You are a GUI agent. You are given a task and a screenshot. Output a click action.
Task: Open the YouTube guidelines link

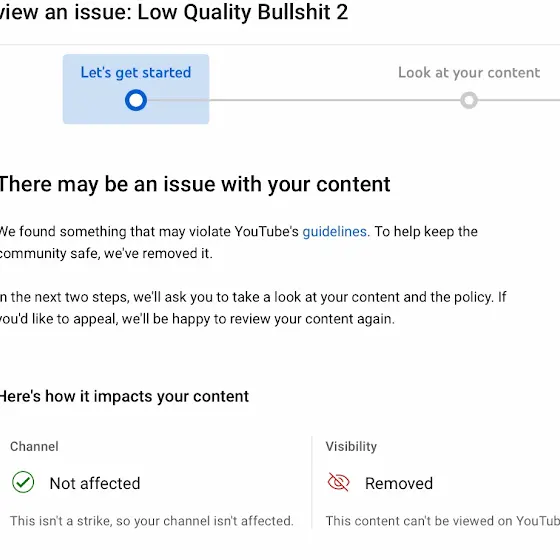[x=335, y=232]
